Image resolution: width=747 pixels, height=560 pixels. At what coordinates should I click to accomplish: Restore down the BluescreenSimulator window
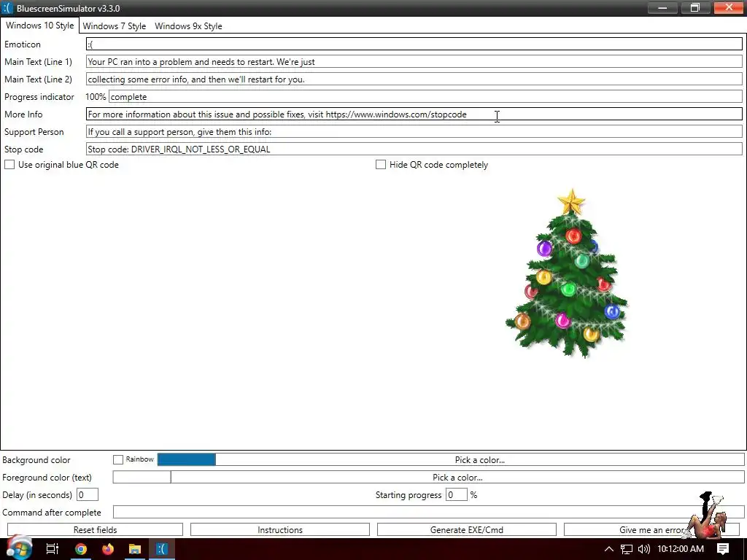coord(695,7)
